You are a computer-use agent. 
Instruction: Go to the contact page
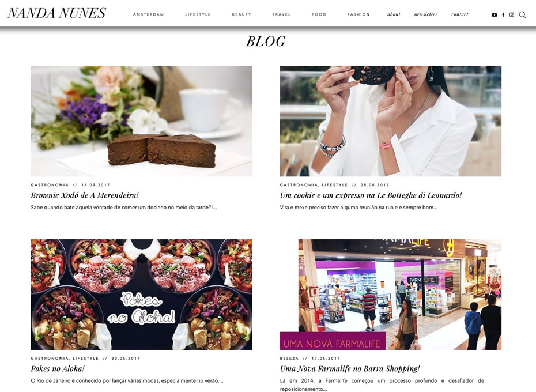(460, 14)
